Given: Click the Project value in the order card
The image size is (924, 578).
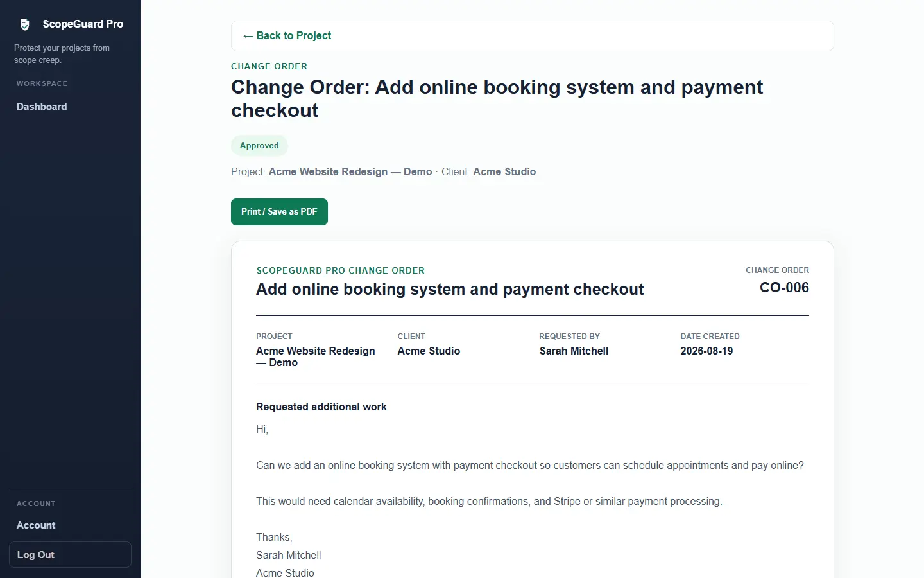Looking at the screenshot, I should (x=316, y=357).
